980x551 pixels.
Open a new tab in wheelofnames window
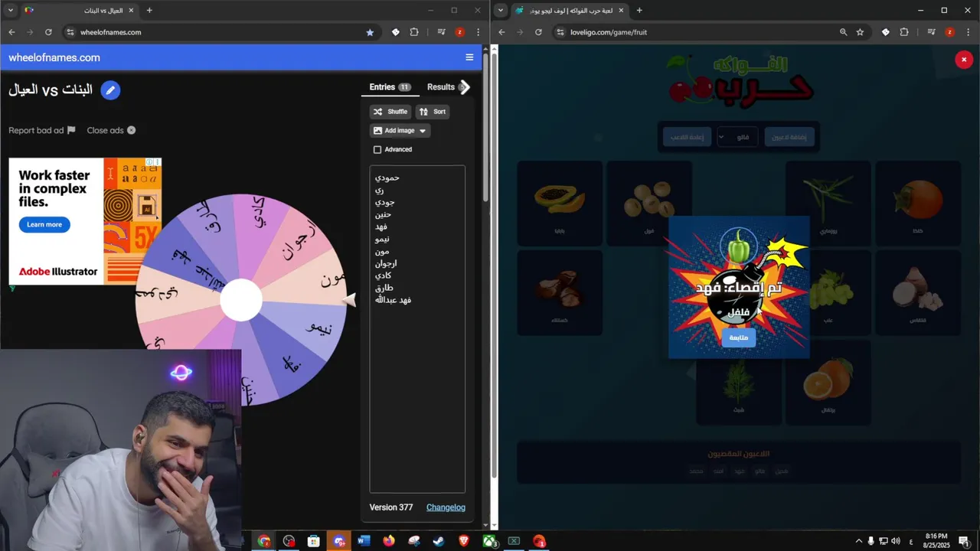click(x=149, y=11)
